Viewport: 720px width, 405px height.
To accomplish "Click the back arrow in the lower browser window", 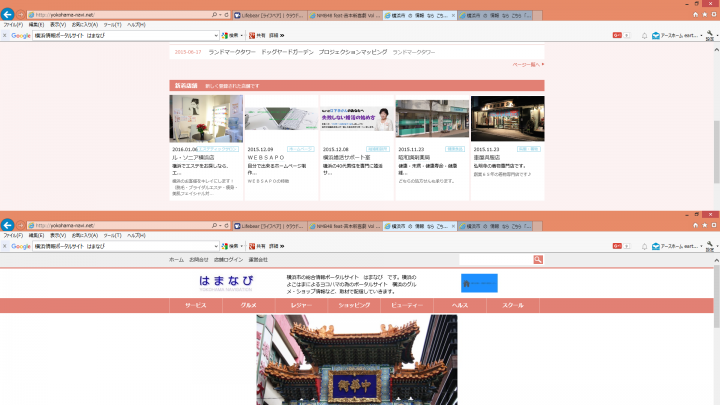I will click(x=9, y=225).
